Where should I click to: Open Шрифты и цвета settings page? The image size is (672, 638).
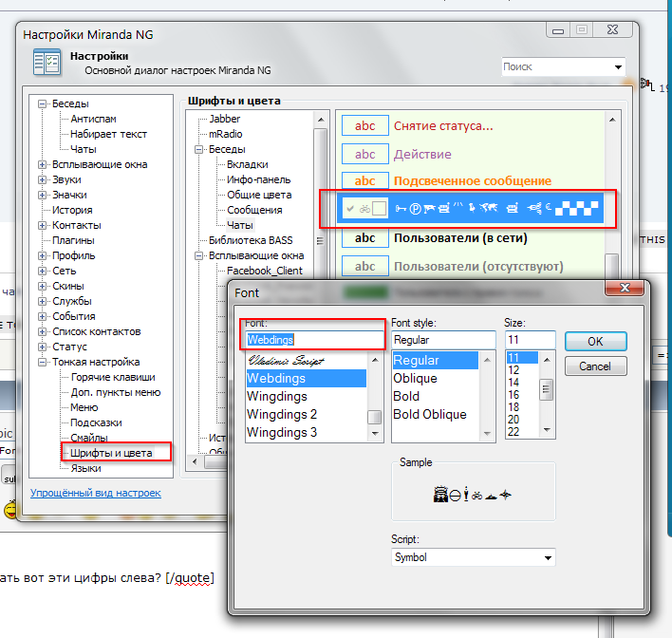(x=111, y=453)
